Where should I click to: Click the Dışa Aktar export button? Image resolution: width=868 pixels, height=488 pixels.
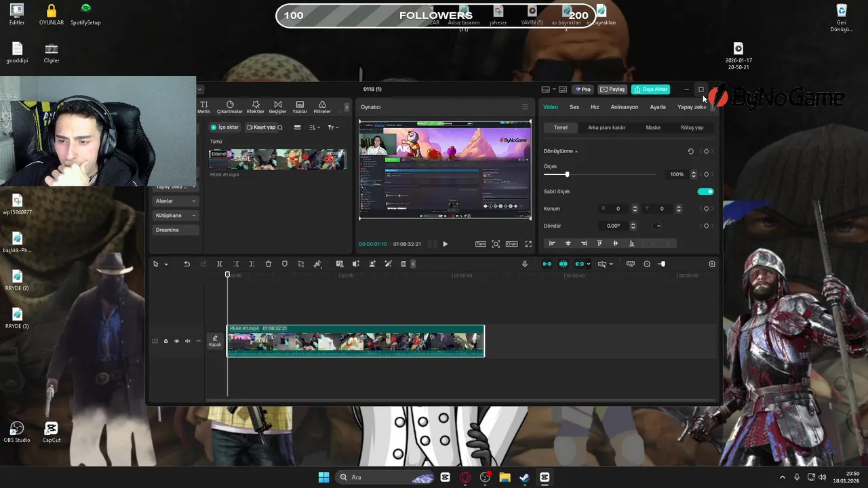(x=651, y=89)
